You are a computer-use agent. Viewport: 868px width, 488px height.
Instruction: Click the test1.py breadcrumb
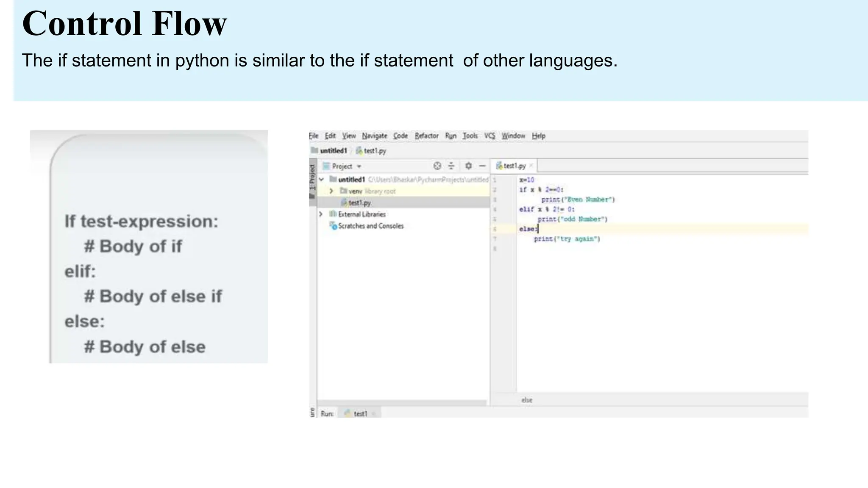point(371,151)
